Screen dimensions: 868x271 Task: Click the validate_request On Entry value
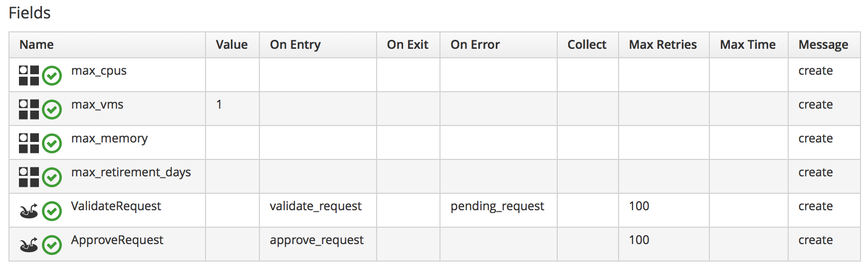coord(316,206)
